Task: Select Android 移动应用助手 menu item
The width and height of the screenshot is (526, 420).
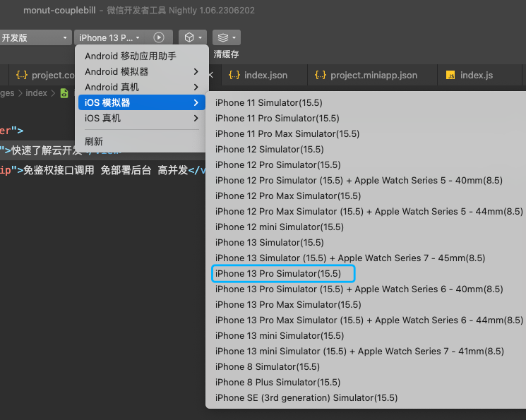Action: 141,56
